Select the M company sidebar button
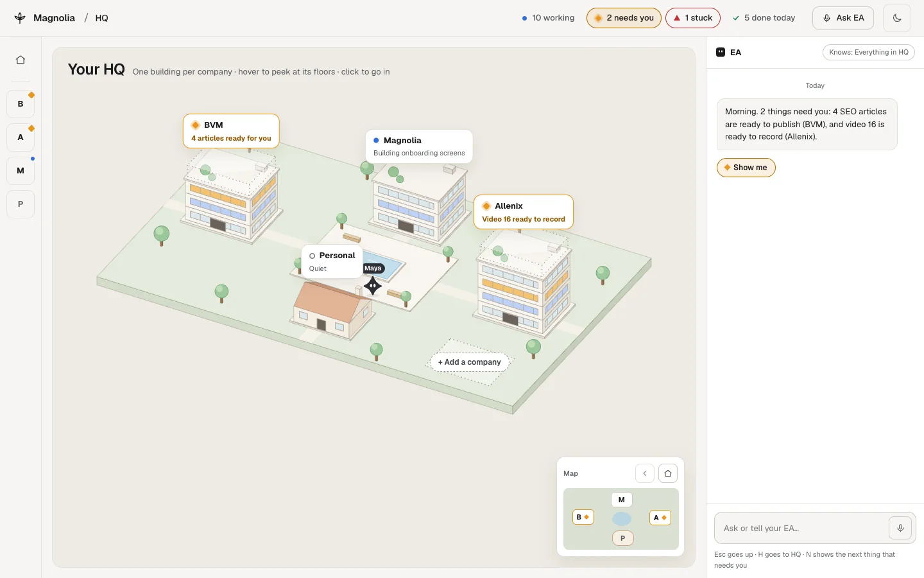This screenshot has width=924, height=578. pos(21,171)
